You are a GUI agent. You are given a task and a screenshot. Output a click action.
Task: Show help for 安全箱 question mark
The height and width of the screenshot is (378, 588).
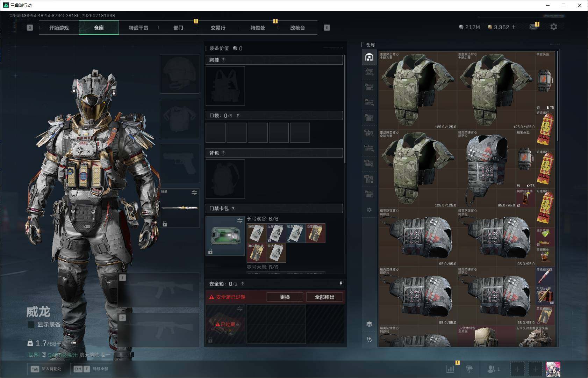(x=243, y=284)
